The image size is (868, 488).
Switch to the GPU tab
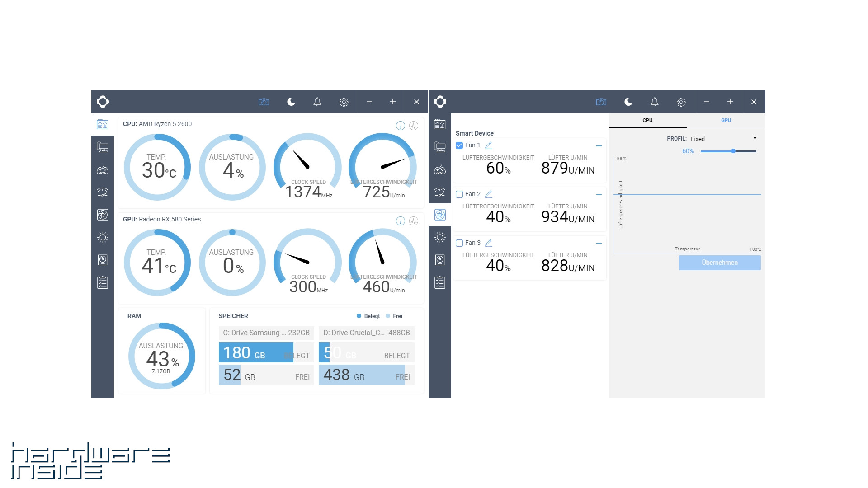[726, 120]
